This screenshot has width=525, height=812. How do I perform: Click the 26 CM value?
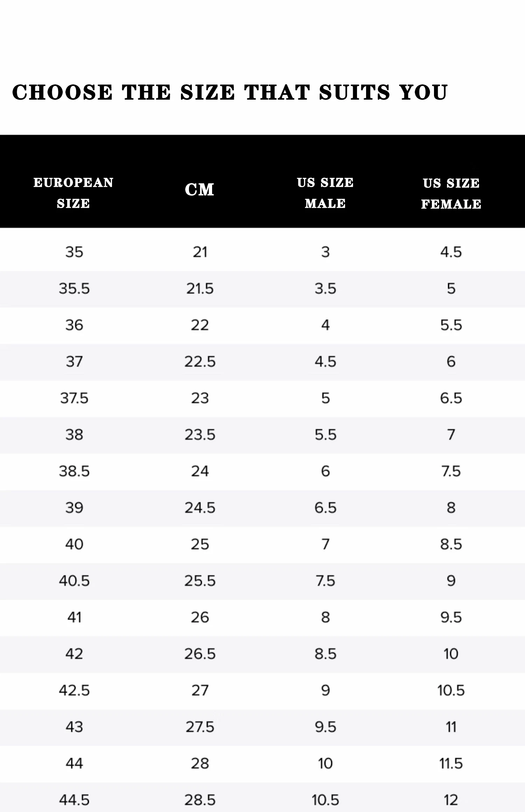(x=200, y=617)
